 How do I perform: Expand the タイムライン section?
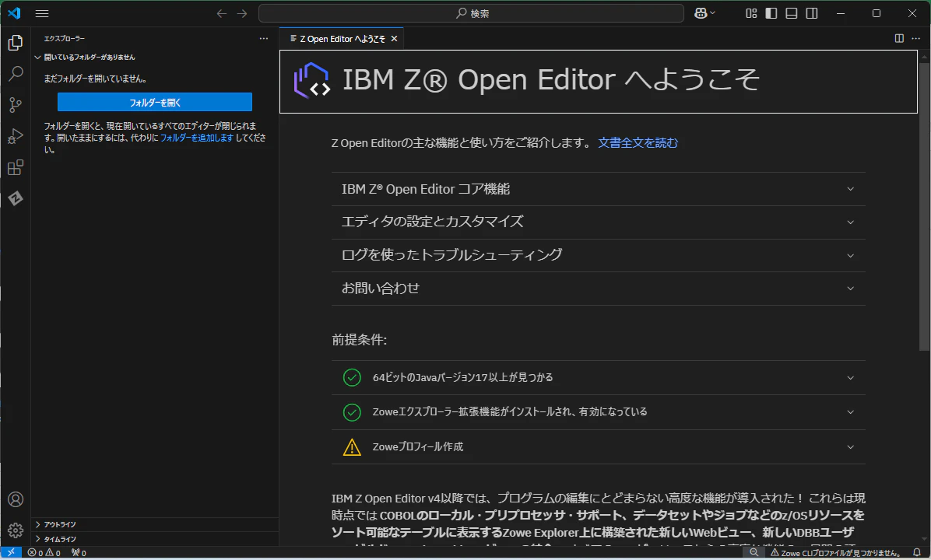click(155, 539)
